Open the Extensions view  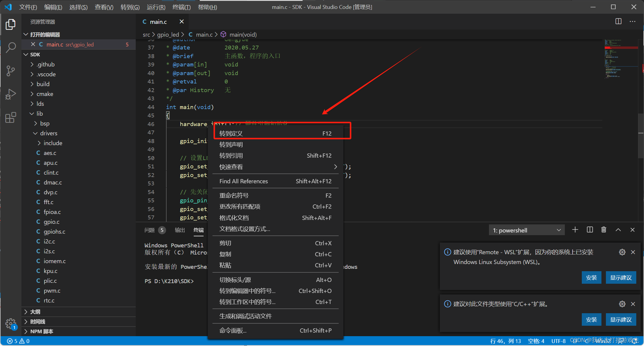11,117
